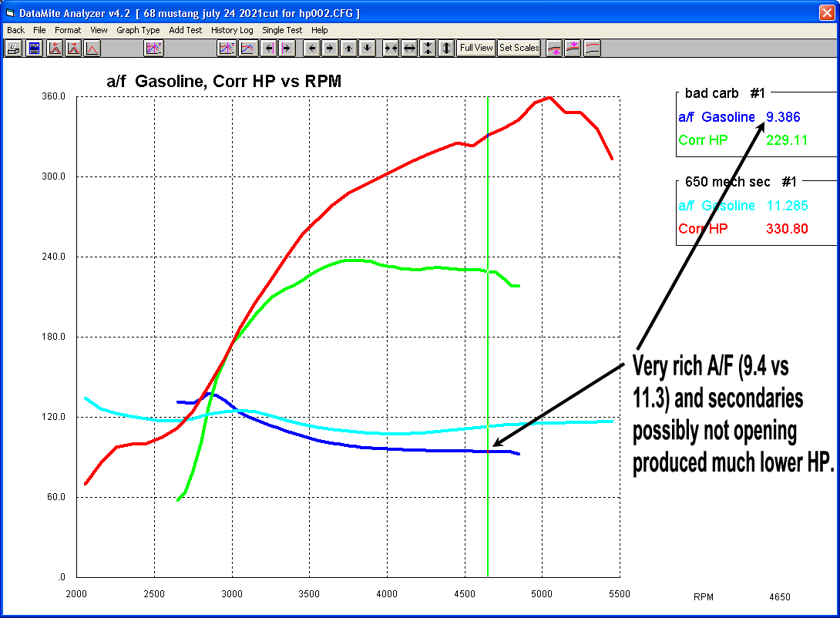Click the green vertical cursor line on graph
This screenshot has height=618, width=840.
488,338
